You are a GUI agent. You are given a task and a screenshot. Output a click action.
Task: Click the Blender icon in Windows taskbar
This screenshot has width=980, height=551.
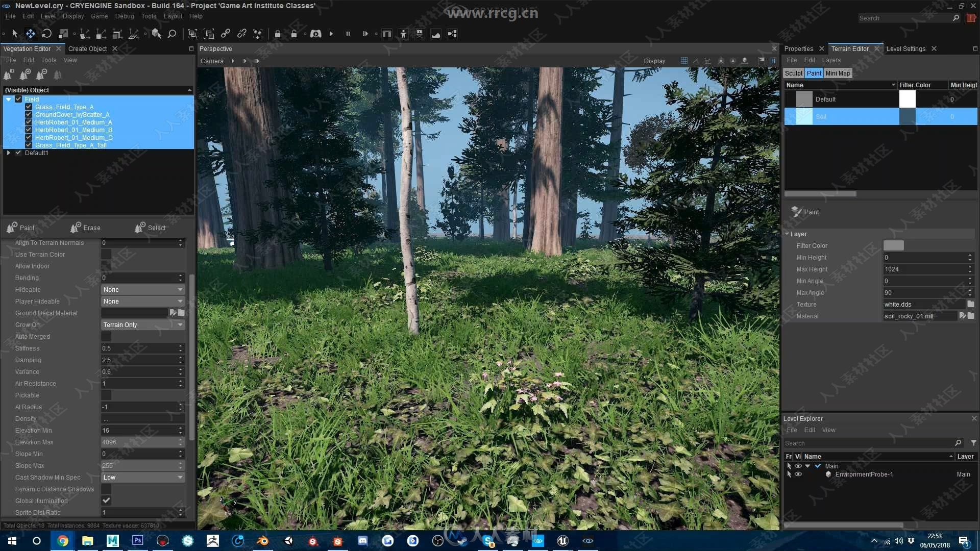click(263, 540)
